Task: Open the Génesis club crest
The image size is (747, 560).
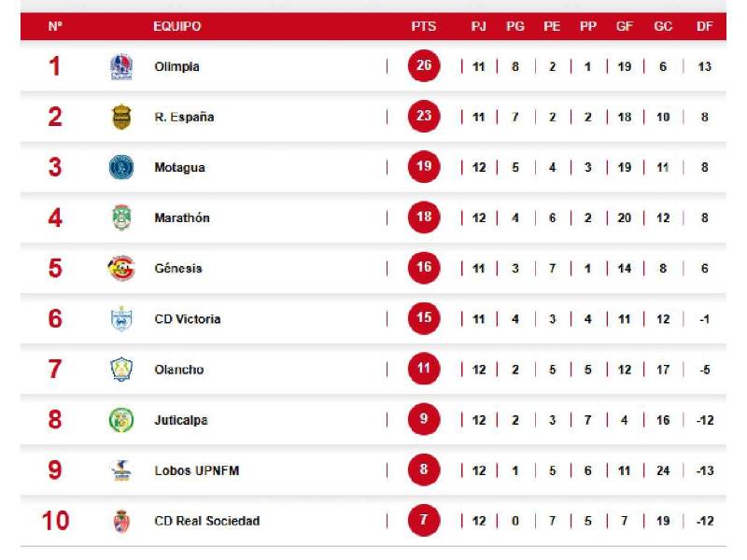Action: pos(121,269)
